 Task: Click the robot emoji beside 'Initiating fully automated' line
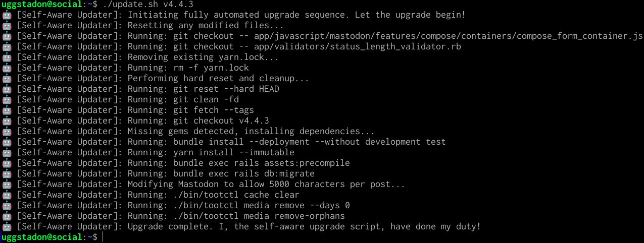coord(7,15)
